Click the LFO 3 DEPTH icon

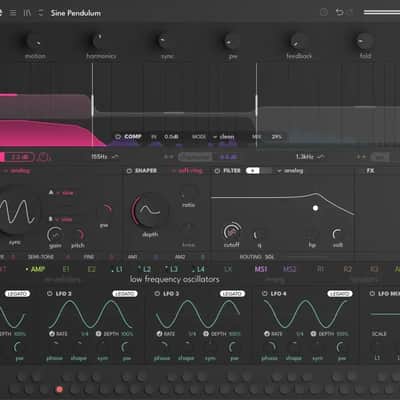tap(206, 334)
